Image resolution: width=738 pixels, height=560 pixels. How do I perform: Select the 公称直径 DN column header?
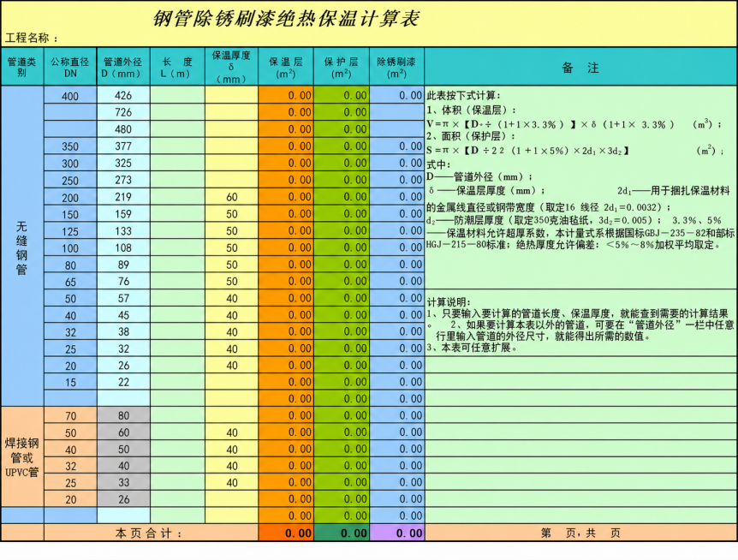(70, 66)
